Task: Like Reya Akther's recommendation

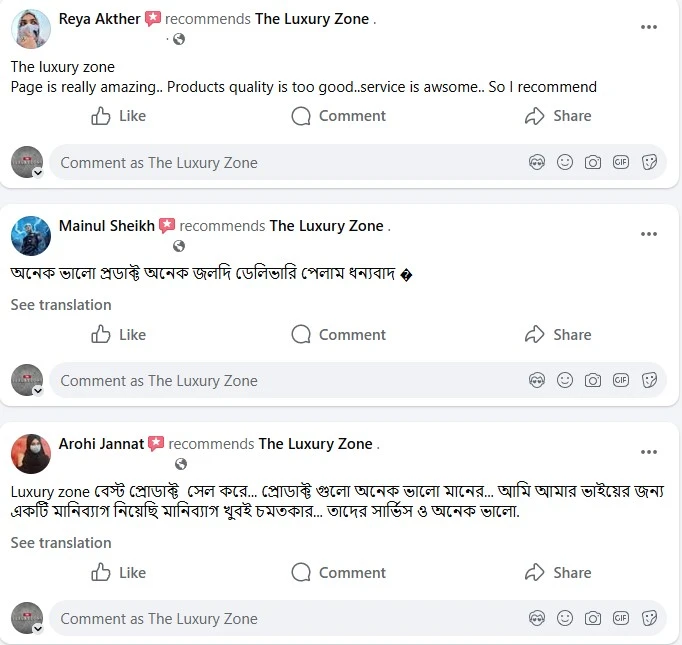Action: tap(119, 116)
